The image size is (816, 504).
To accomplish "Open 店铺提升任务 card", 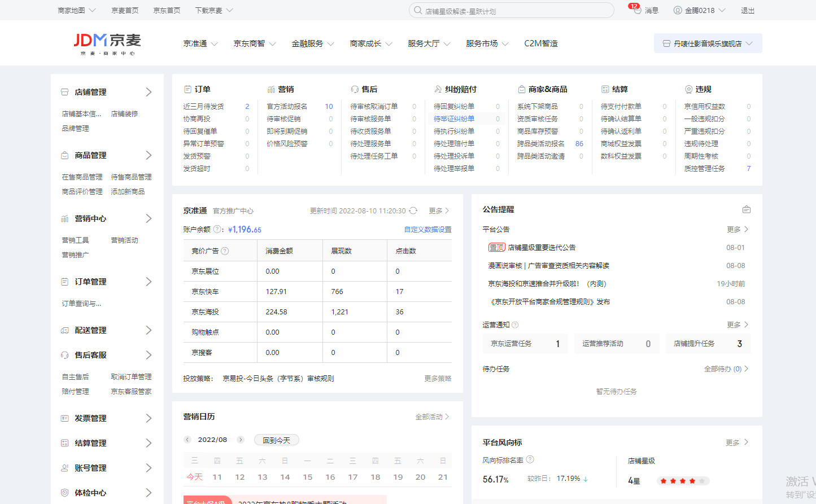I will (708, 343).
